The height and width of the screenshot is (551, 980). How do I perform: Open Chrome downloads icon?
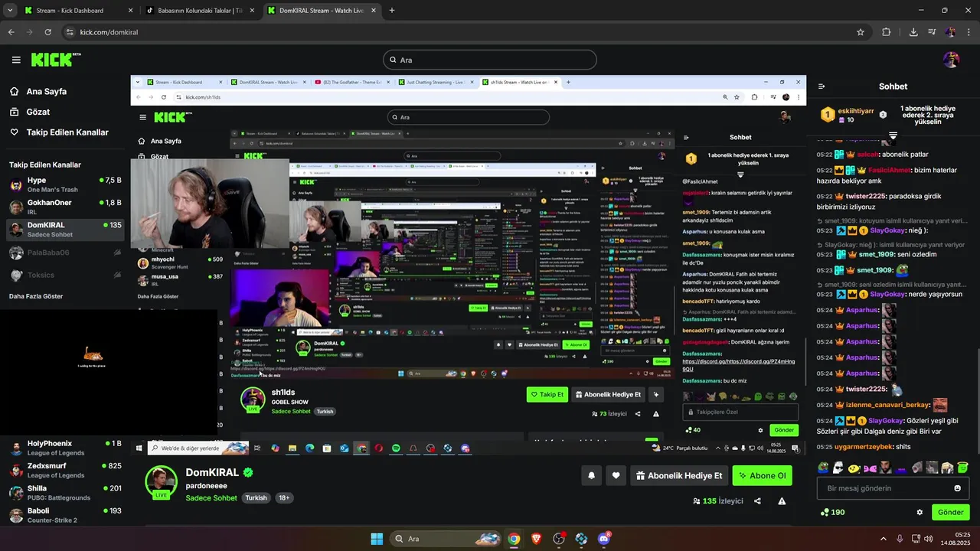coord(913,32)
